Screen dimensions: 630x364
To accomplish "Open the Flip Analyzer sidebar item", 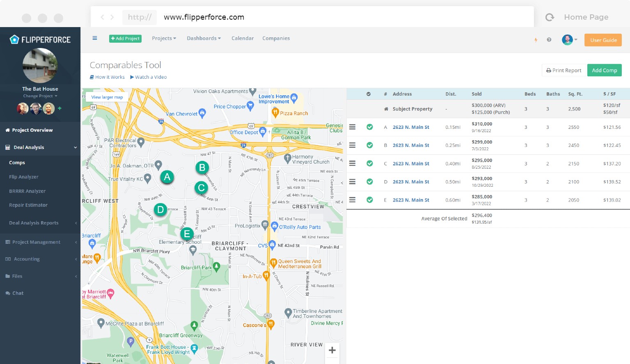I will pyautogui.click(x=24, y=177).
